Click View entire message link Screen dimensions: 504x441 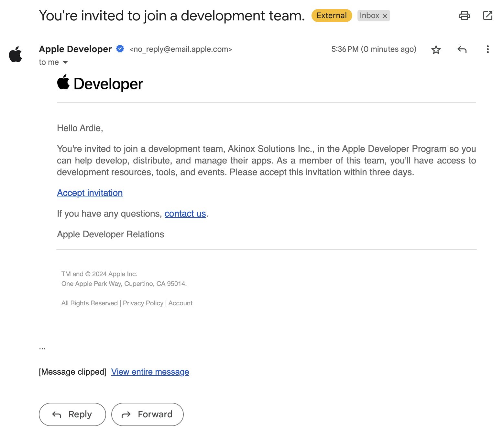coord(150,372)
